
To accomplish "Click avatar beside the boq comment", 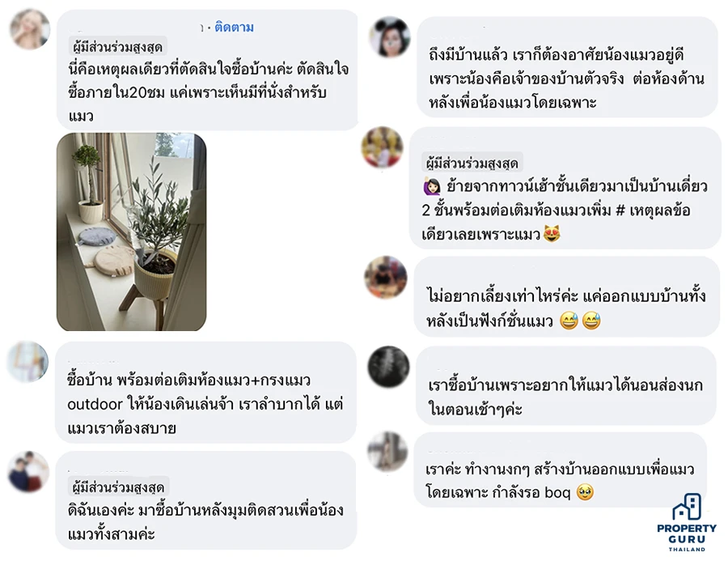I will pos(387,451).
